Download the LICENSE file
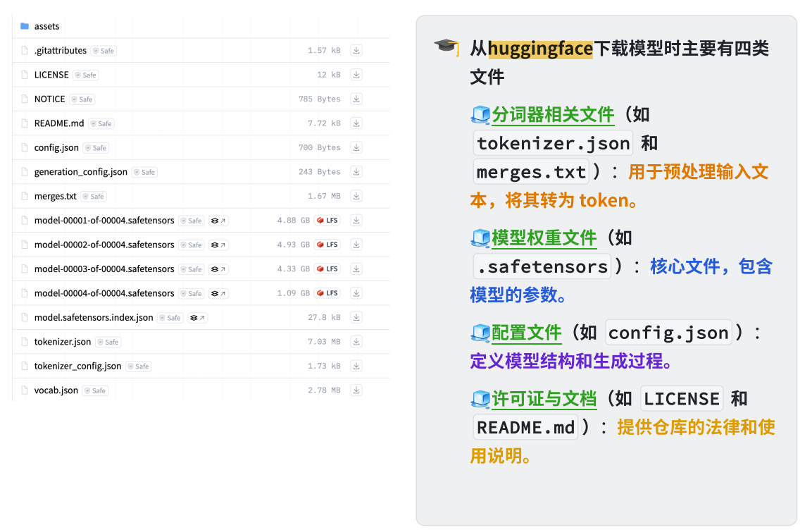 point(356,75)
